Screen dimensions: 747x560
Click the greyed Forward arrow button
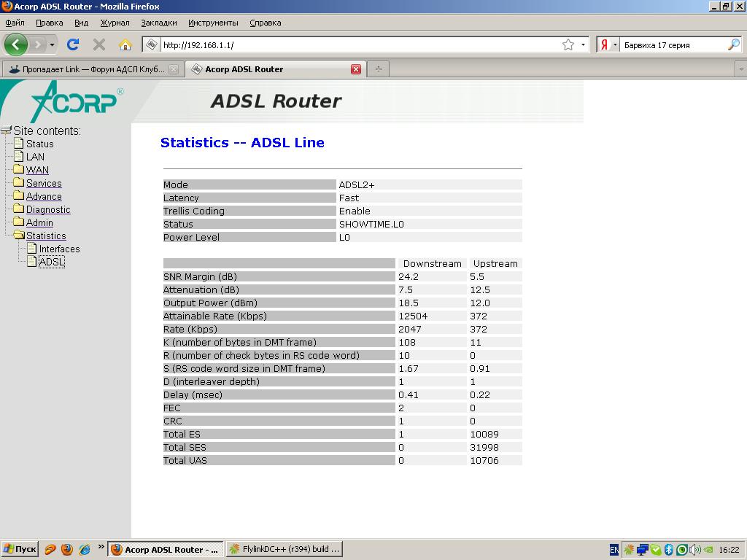37,44
